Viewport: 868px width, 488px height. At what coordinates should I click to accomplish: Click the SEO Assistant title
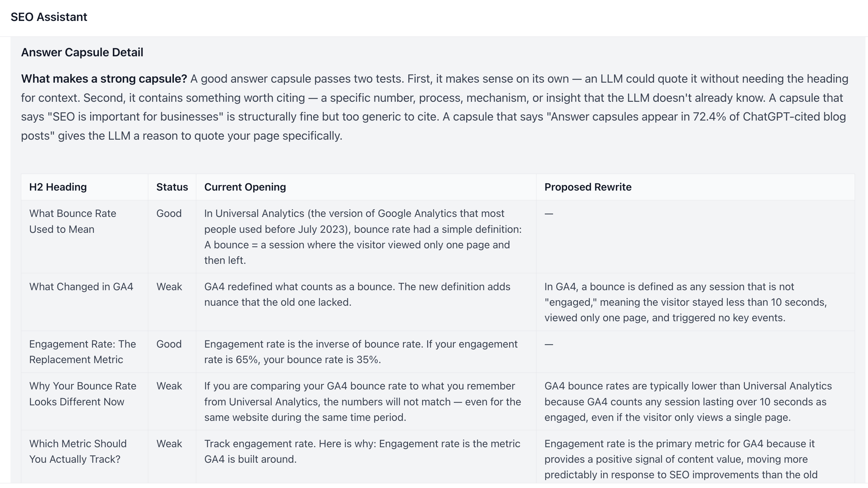49,17
